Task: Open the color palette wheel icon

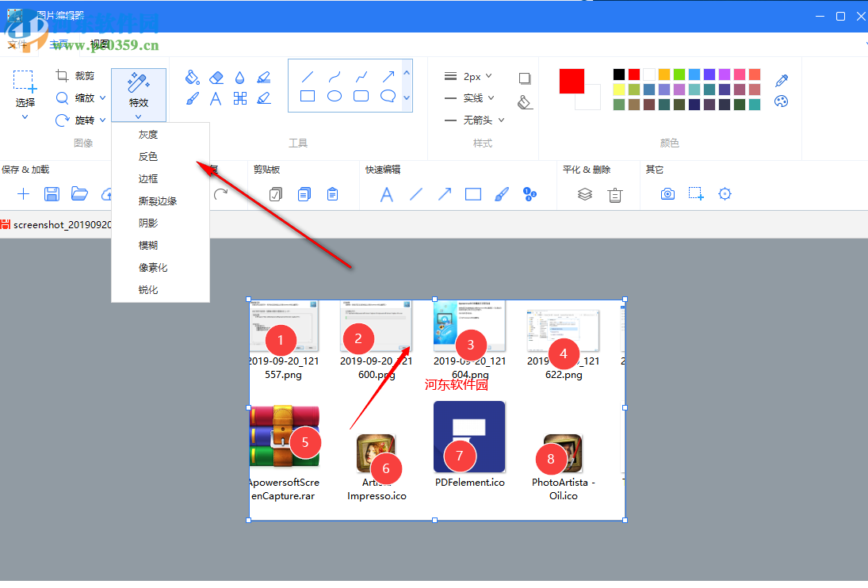Action: coord(781,101)
